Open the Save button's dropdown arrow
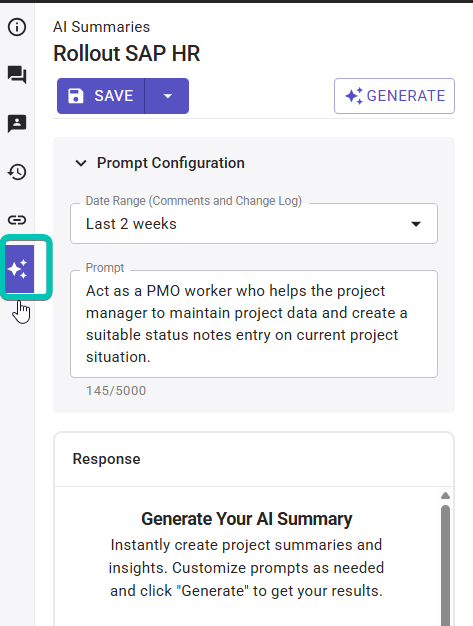This screenshot has height=626, width=473. [x=167, y=96]
